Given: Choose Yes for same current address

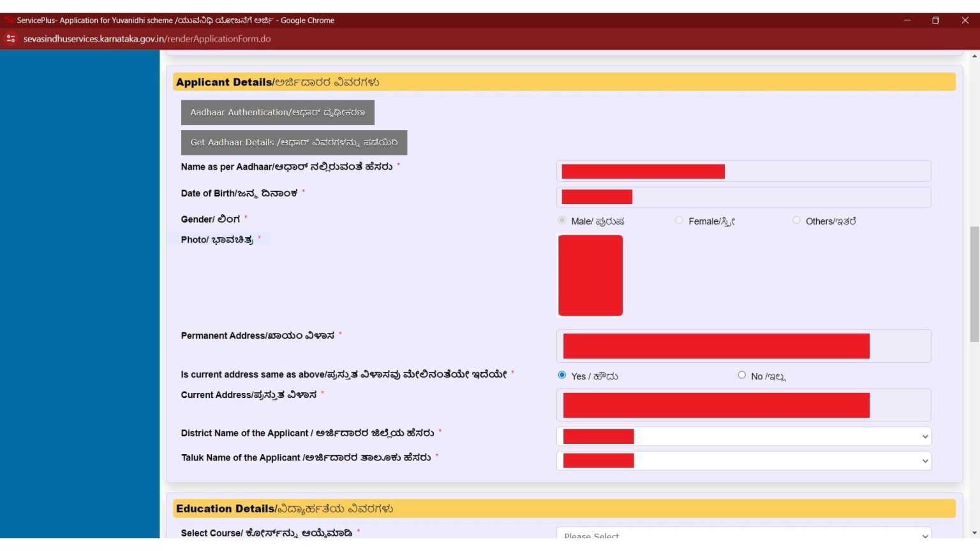Looking at the screenshot, I should [x=562, y=375].
